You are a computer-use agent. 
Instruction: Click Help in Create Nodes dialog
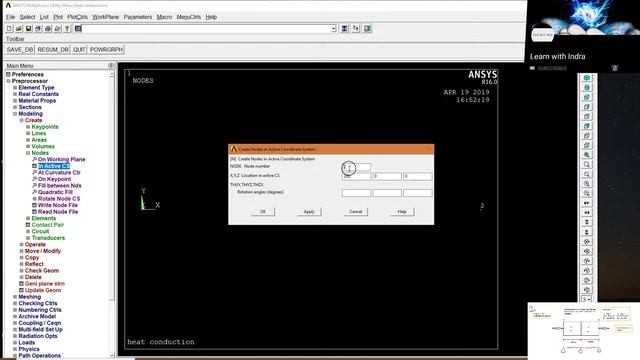(x=402, y=211)
